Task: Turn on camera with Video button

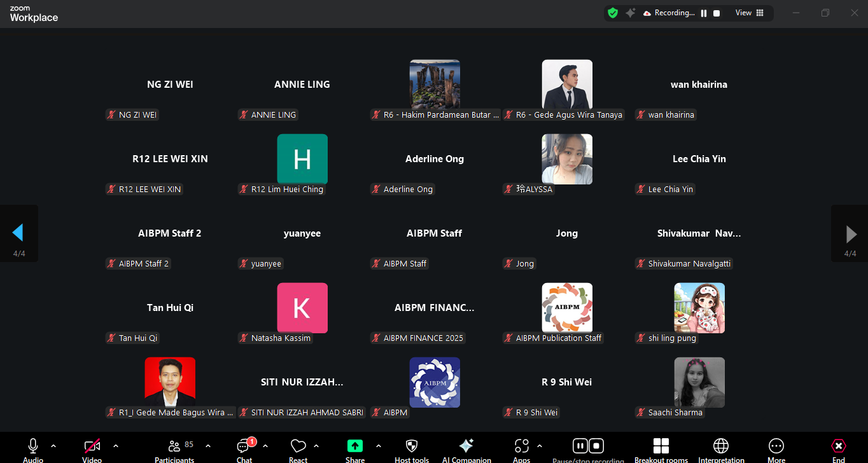Action: click(x=92, y=448)
